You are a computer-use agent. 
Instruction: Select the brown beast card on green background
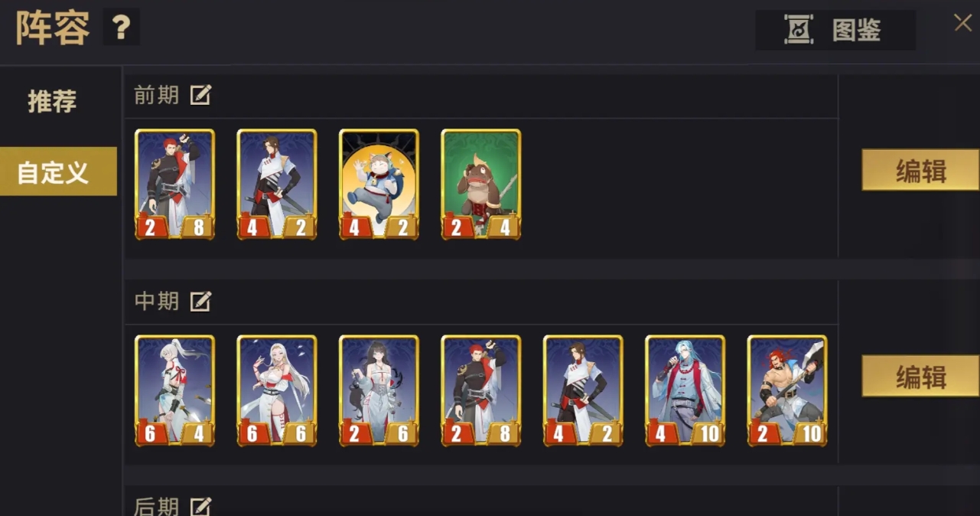[481, 185]
